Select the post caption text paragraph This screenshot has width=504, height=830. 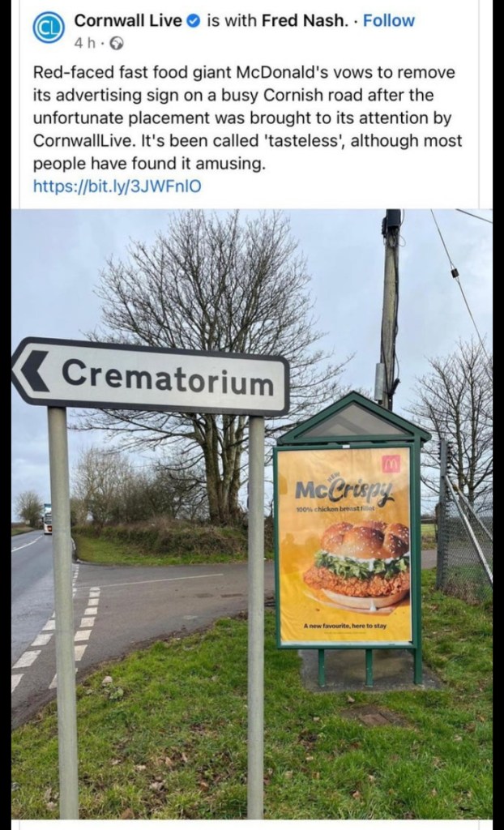pyautogui.click(x=247, y=118)
